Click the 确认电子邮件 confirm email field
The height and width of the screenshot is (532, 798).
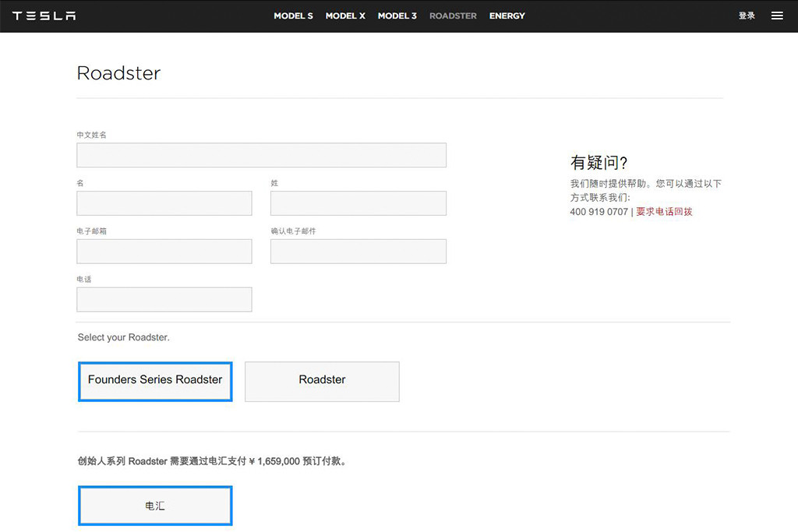pos(358,252)
